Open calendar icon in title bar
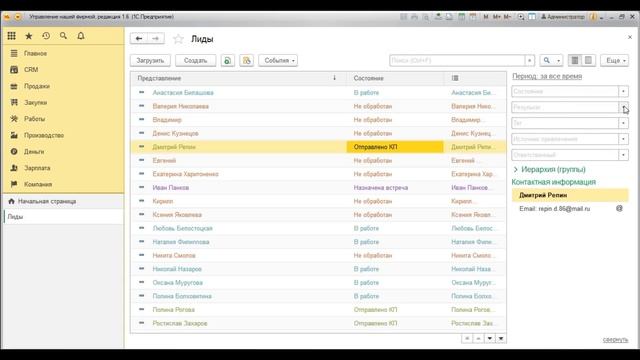640x360 pixels. (x=473, y=17)
